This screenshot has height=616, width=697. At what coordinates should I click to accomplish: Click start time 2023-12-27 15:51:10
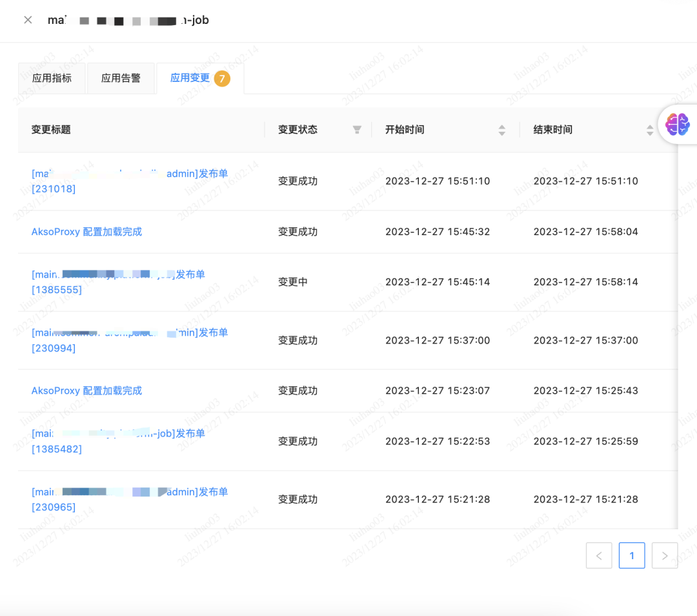(x=438, y=181)
